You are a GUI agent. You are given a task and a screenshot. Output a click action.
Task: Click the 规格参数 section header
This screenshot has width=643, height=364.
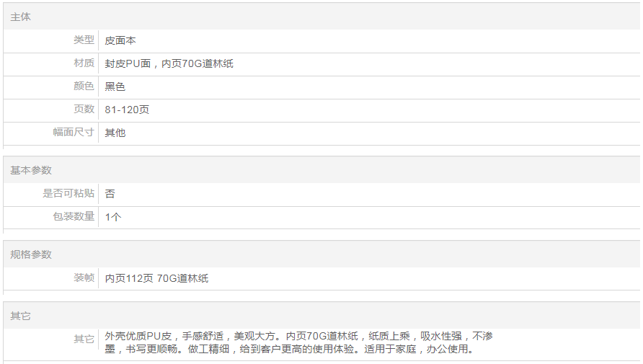pos(31,254)
